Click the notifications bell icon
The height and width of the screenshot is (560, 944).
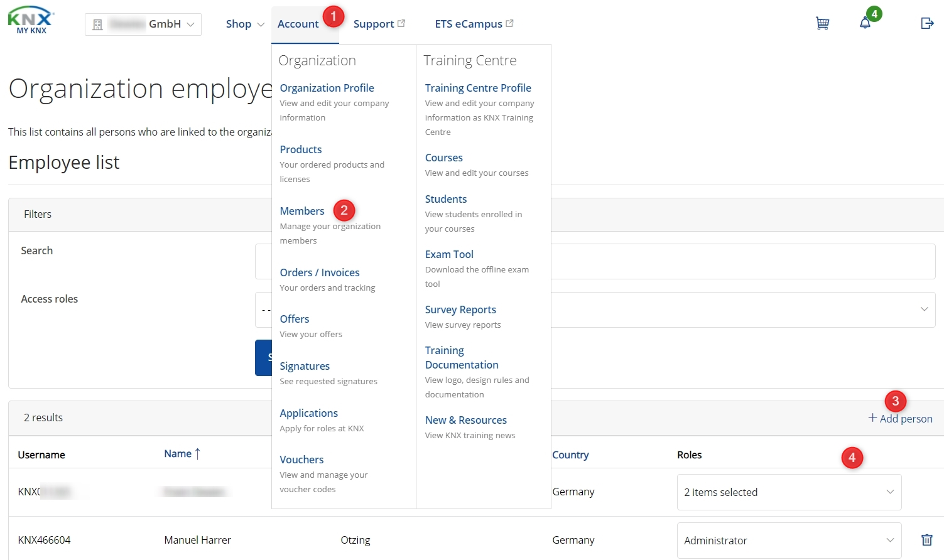[865, 24]
